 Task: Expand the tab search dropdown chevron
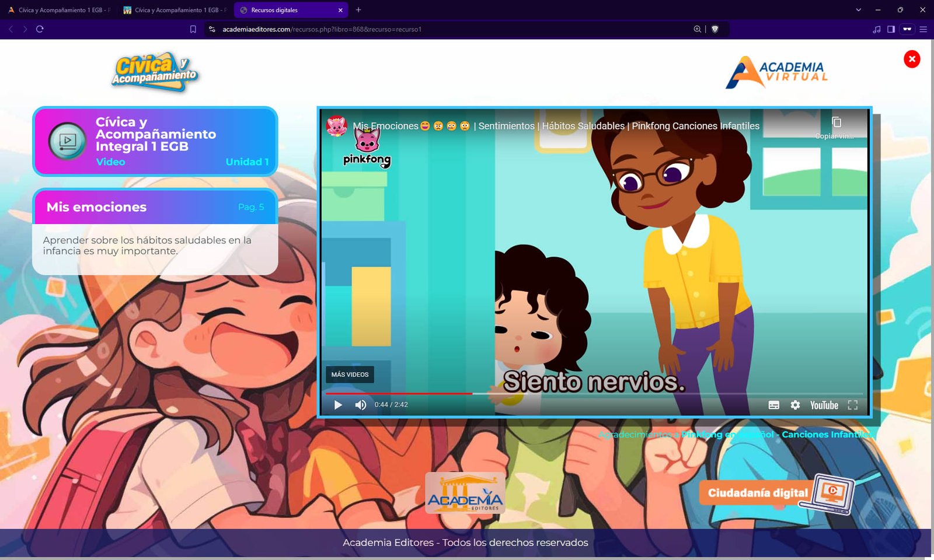click(858, 10)
